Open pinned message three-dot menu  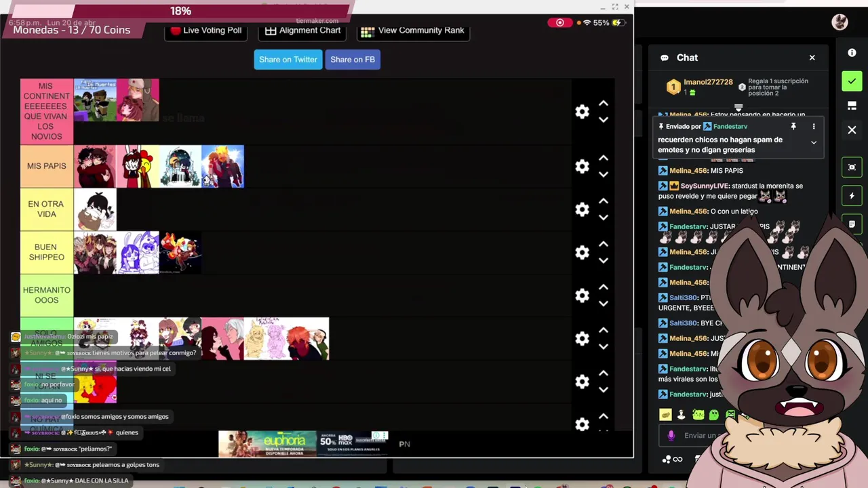point(814,126)
